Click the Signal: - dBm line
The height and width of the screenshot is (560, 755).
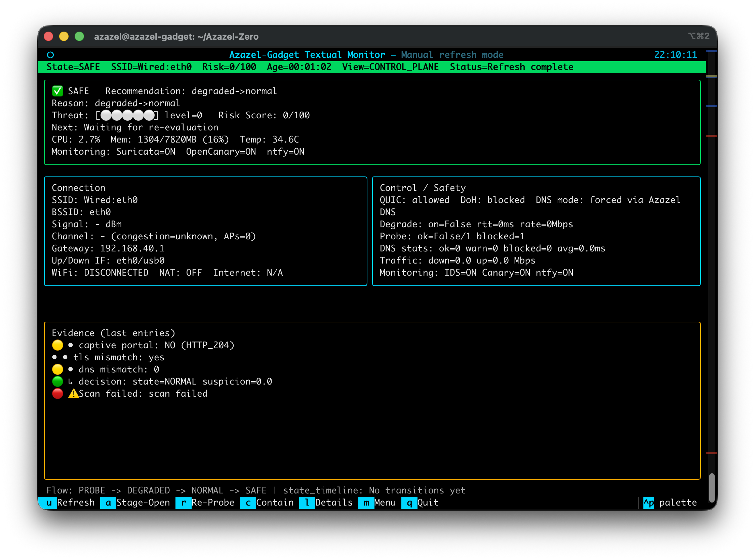click(x=87, y=225)
